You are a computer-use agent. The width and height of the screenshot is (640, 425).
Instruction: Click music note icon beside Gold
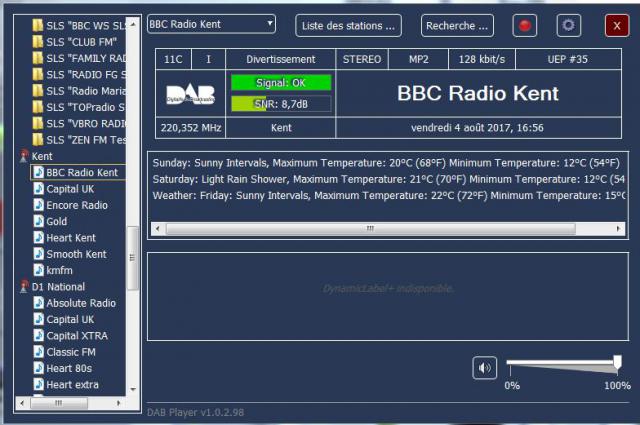pyautogui.click(x=39, y=221)
